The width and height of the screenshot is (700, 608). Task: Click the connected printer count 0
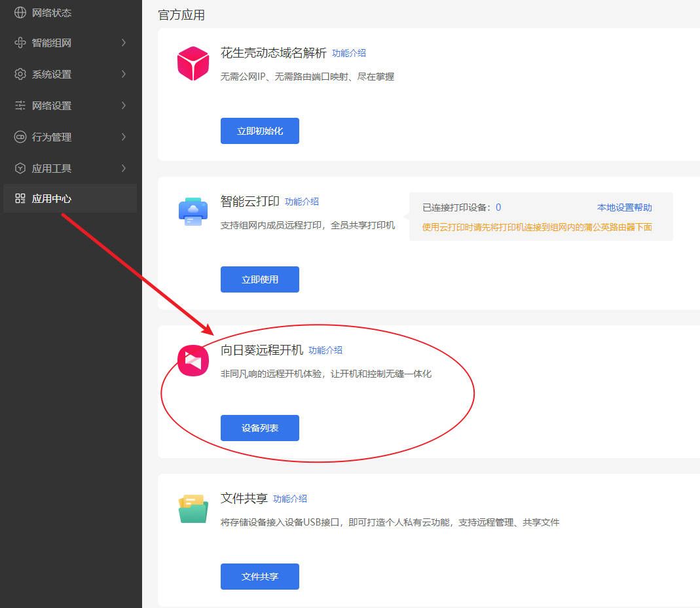[x=498, y=207]
